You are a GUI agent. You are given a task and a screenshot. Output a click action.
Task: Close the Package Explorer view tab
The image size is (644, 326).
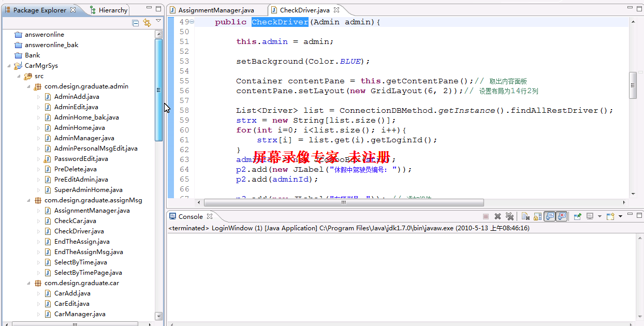point(73,10)
